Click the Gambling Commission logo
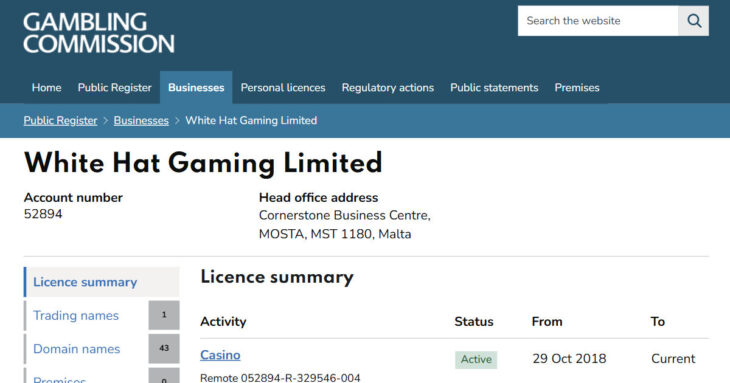The height and width of the screenshot is (383, 730). click(99, 33)
